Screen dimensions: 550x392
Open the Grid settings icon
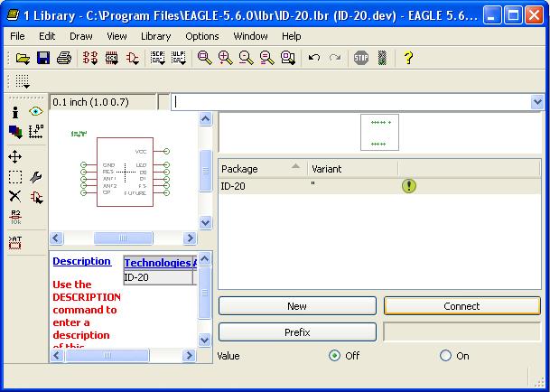click(x=23, y=82)
